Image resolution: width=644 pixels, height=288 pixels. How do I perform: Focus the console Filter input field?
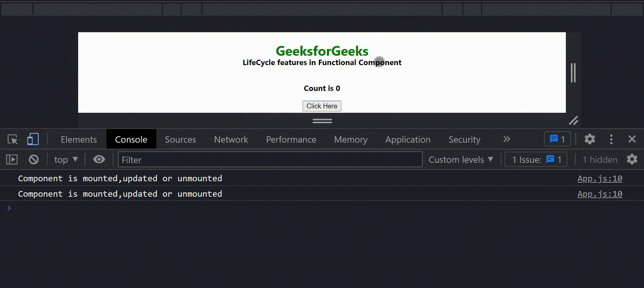point(270,160)
